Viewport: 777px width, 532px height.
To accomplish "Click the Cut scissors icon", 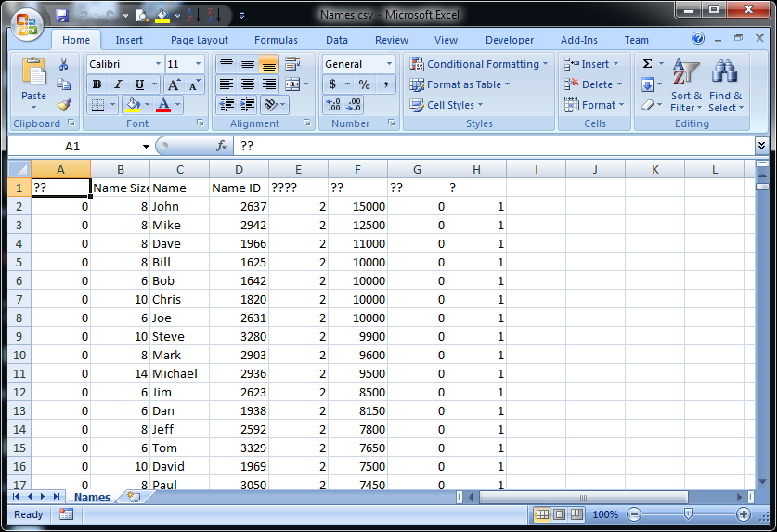I will pos(63,64).
